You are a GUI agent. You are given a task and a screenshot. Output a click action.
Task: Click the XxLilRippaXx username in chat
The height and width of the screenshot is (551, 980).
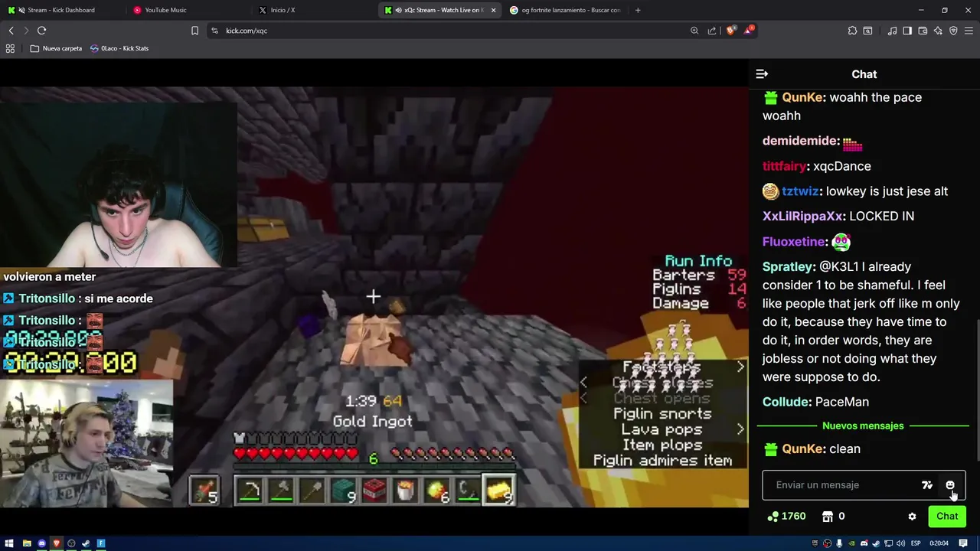tap(802, 217)
